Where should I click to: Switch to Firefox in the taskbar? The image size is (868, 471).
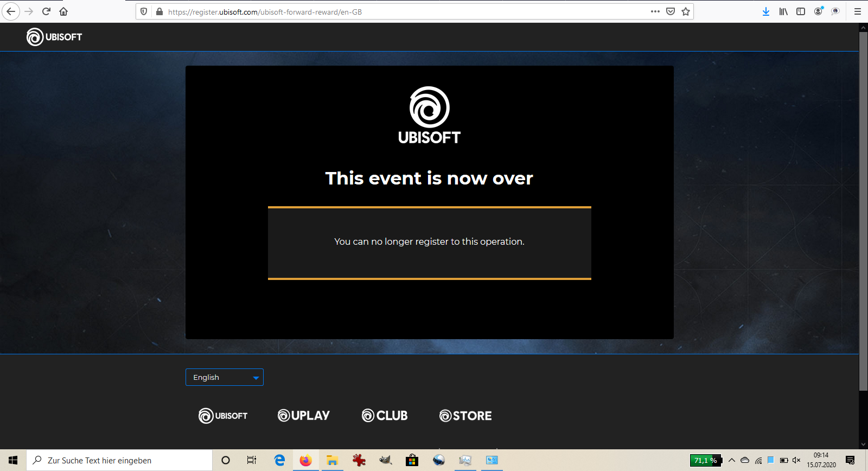(306, 460)
